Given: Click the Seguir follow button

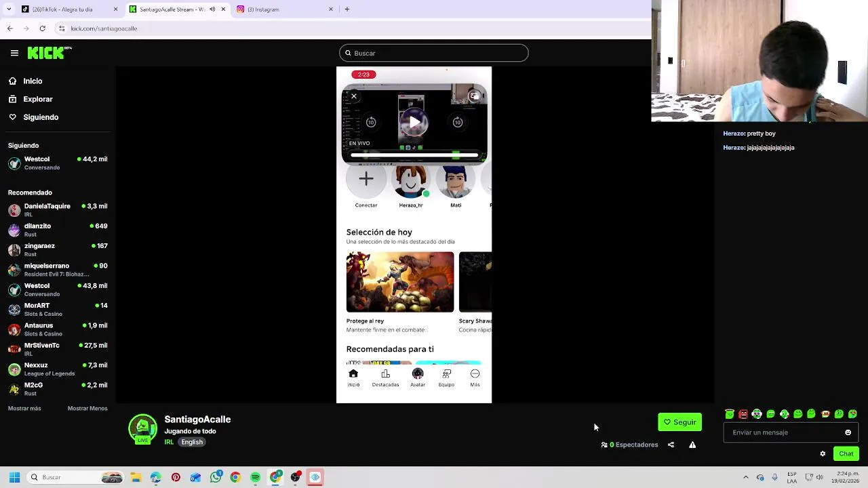Looking at the screenshot, I should tap(679, 422).
